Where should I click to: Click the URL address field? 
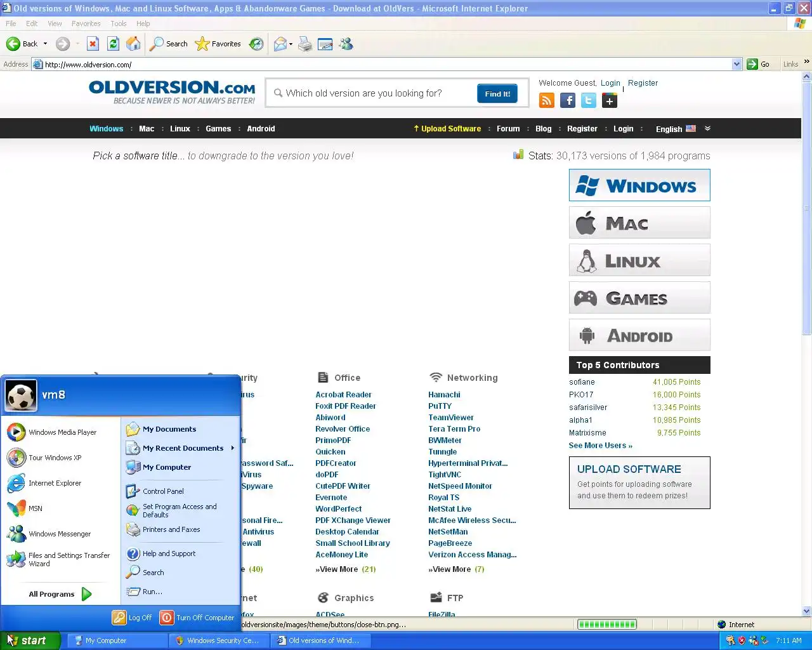coord(387,64)
